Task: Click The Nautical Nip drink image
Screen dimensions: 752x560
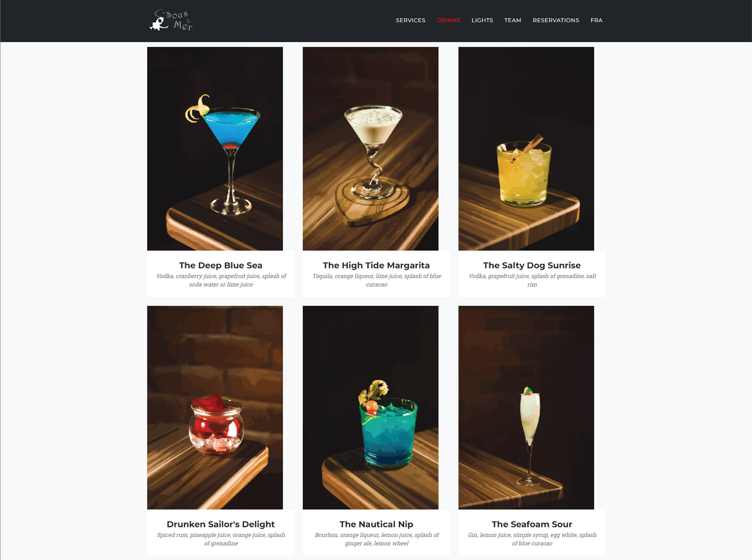Action: pyautogui.click(x=370, y=407)
